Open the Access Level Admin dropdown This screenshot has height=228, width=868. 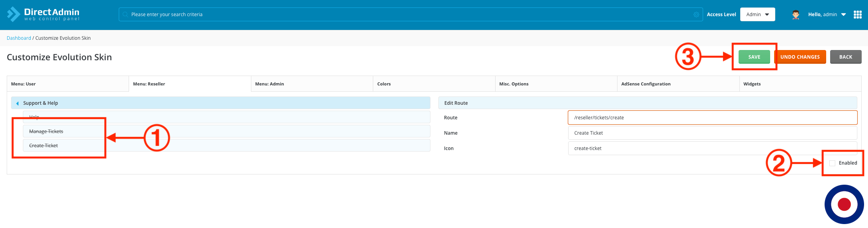pyautogui.click(x=757, y=15)
